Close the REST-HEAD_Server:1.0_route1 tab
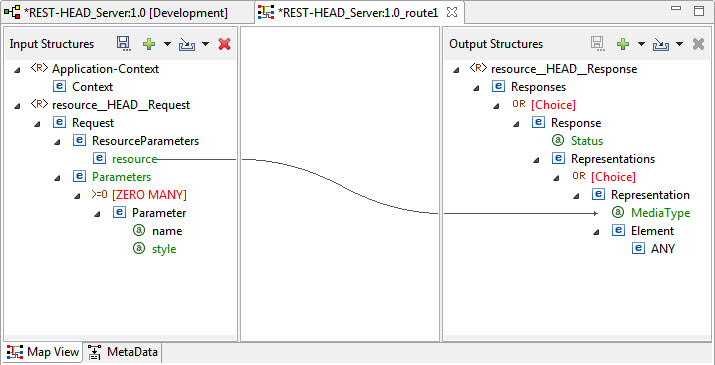Viewport: 715px width, 365px height. tap(451, 13)
